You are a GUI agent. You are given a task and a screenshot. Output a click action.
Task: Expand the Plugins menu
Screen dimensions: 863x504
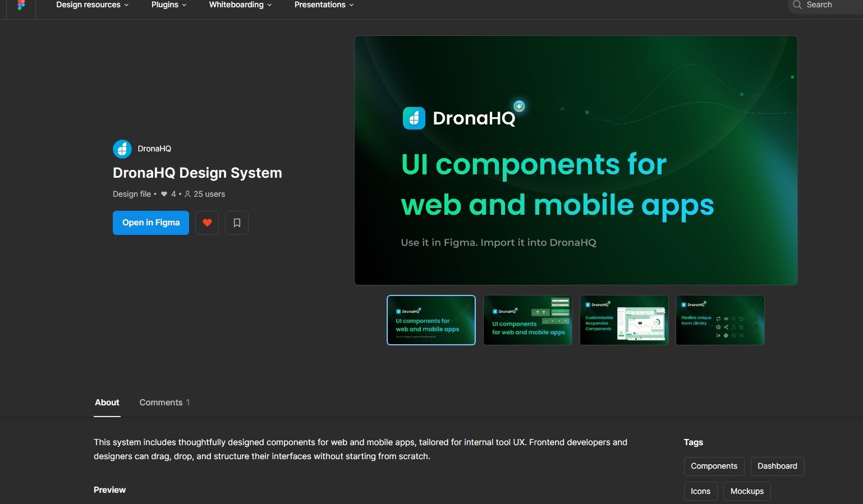168,5
